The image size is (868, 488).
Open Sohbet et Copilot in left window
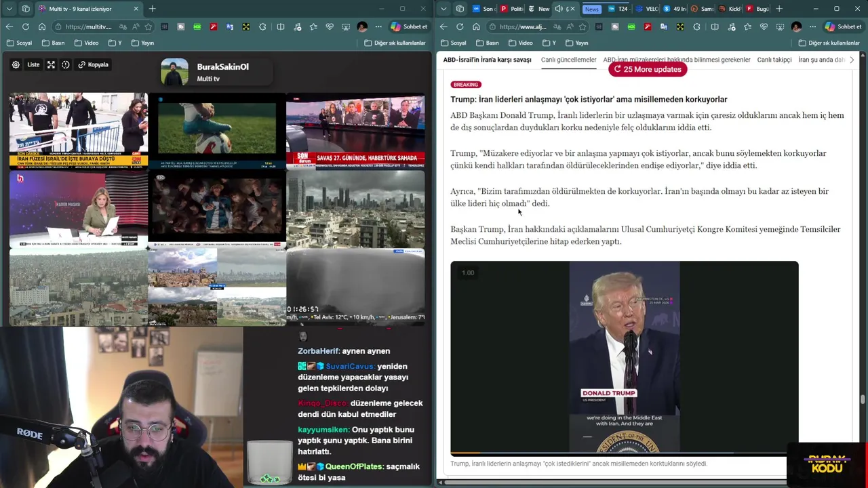[x=409, y=26]
